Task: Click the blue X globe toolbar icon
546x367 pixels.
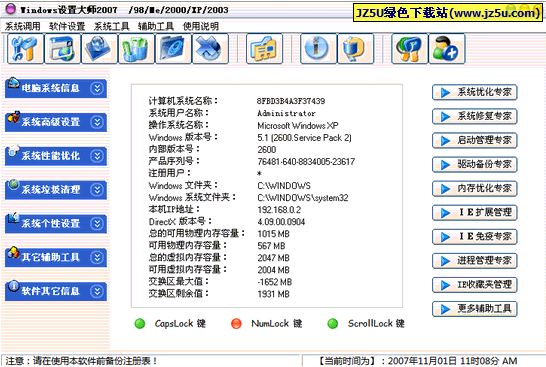Action: tap(210, 49)
